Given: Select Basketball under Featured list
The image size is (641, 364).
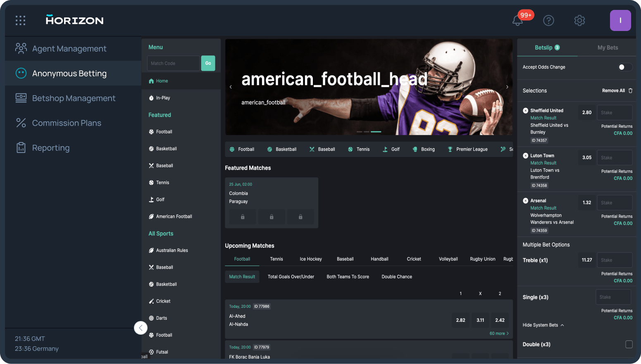Looking at the screenshot, I should click(x=181, y=149).
